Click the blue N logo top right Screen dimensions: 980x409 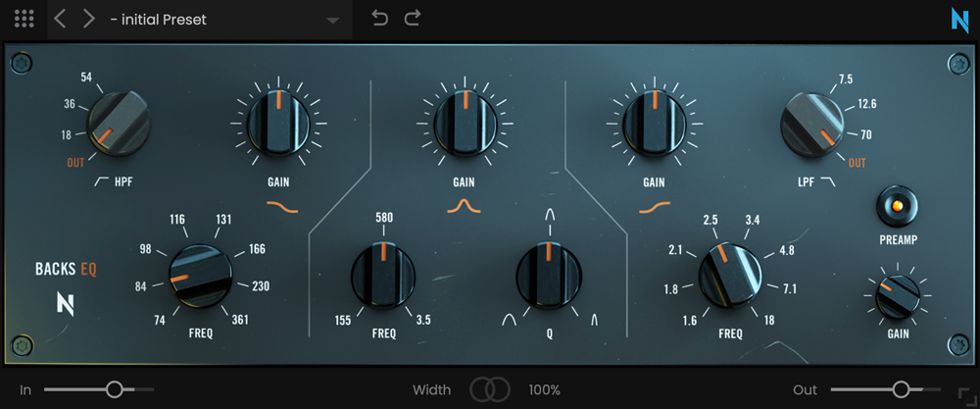tap(958, 20)
